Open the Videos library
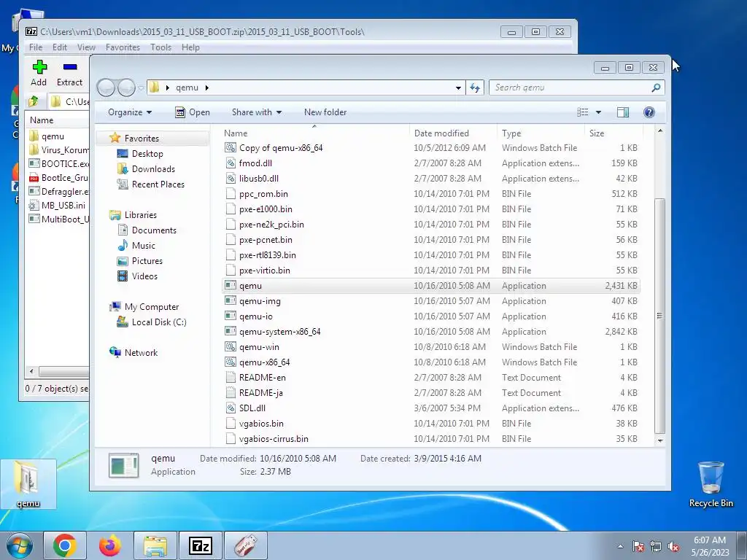747x560 pixels. [x=144, y=276]
